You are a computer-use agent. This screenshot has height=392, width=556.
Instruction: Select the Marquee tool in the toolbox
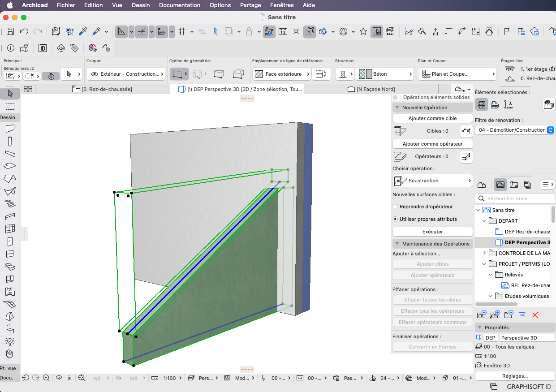10,106
